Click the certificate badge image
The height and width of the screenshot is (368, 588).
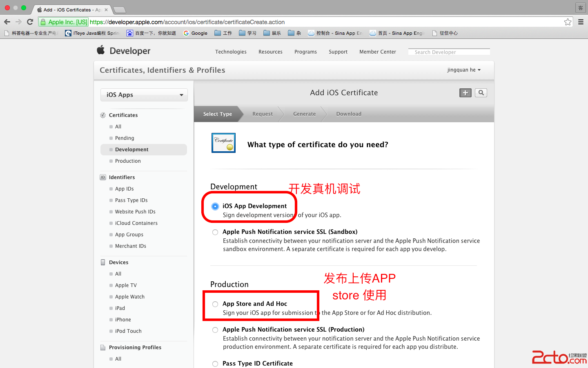tap(223, 143)
